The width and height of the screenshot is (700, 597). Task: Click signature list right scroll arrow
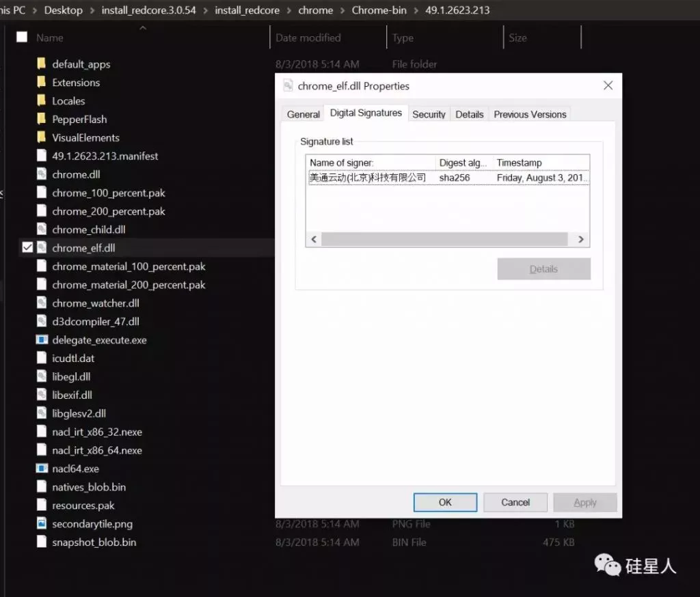click(581, 239)
